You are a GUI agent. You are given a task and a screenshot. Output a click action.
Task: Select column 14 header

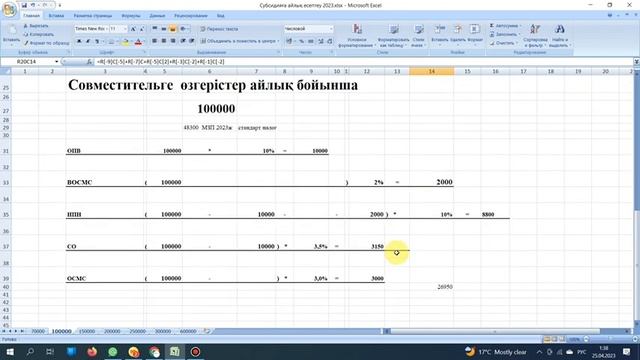pos(431,71)
